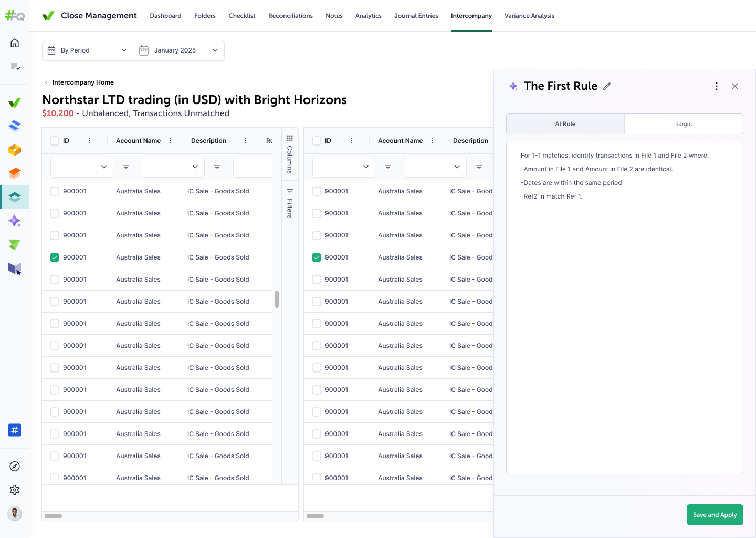Click left table horizontal scrollbar thumb
The width and height of the screenshot is (756, 538).
point(53,516)
